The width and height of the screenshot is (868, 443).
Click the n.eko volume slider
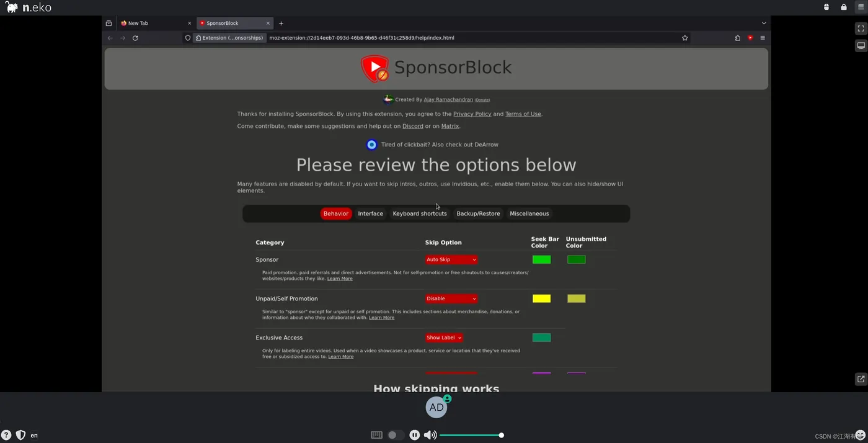click(472, 435)
